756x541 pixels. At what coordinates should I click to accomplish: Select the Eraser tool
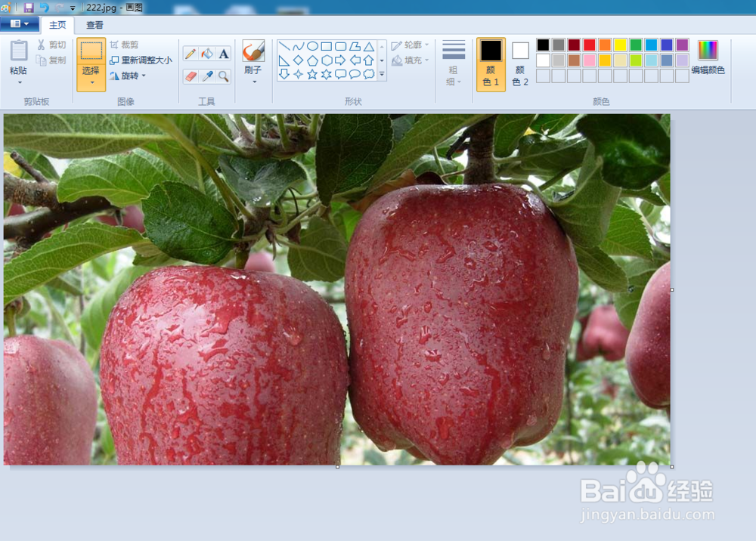(191, 76)
